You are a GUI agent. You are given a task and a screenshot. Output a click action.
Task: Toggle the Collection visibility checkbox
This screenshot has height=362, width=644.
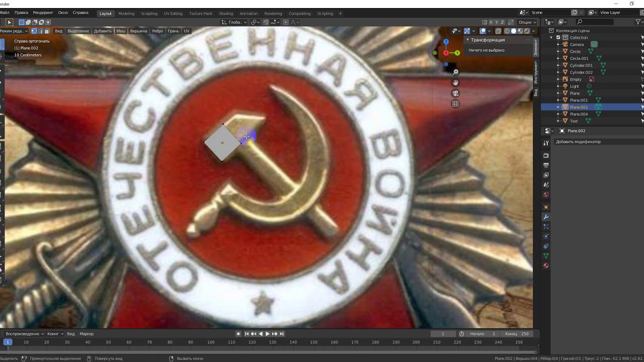558,37
